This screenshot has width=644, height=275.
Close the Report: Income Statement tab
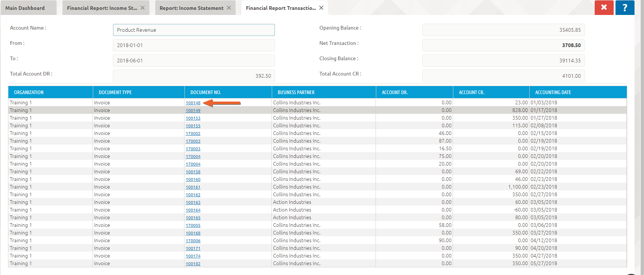(229, 8)
